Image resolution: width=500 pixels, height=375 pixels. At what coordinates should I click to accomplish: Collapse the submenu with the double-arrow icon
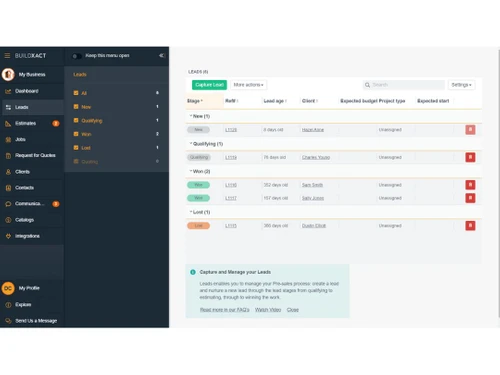(x=162, y=56)
